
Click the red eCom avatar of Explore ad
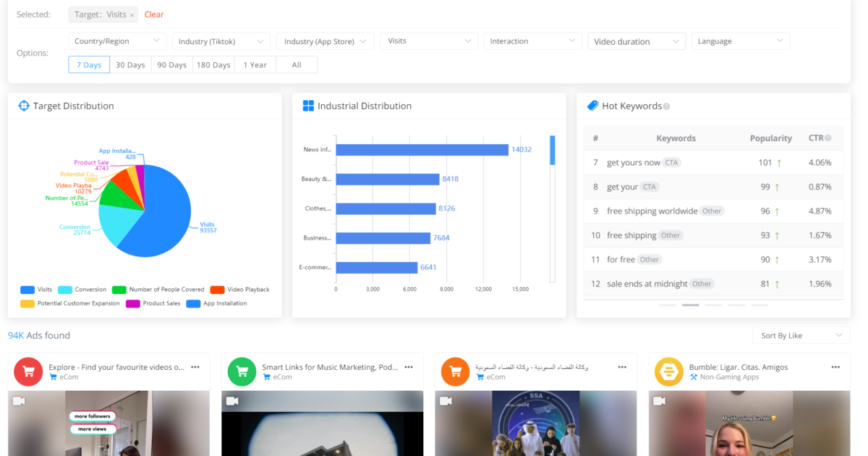28,371
